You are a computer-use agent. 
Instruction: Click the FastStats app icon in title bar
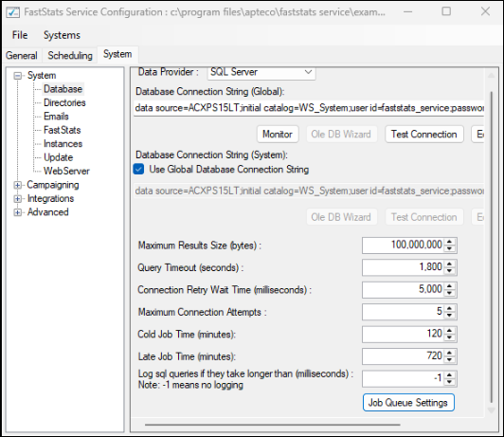tap(13, 12)
